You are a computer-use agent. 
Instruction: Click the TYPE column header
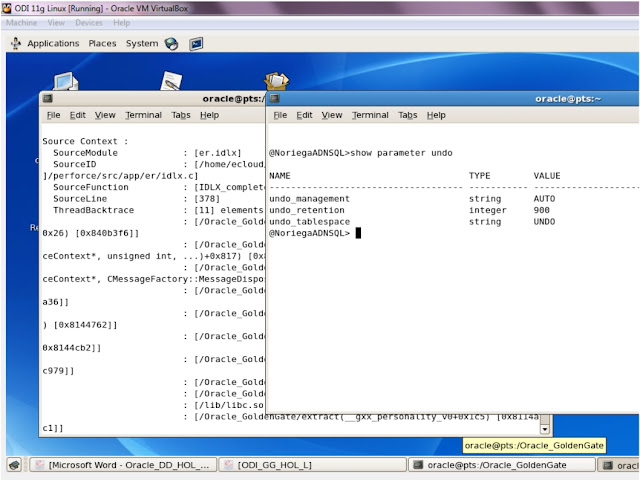(480, 176)
